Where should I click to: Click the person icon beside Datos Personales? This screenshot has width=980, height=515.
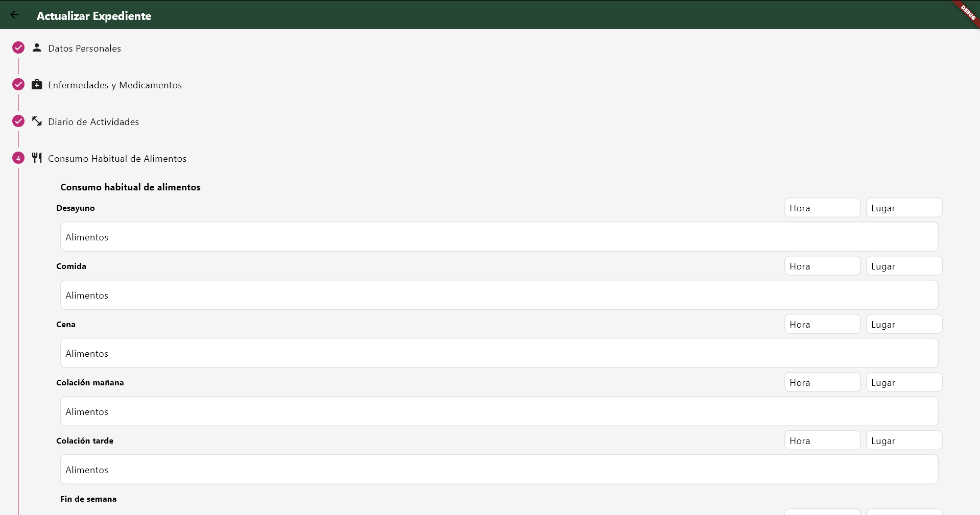click(x=37, y=48)
